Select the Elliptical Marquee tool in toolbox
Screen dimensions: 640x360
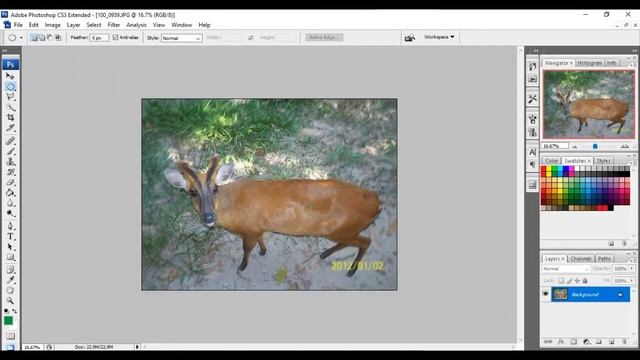10,87
